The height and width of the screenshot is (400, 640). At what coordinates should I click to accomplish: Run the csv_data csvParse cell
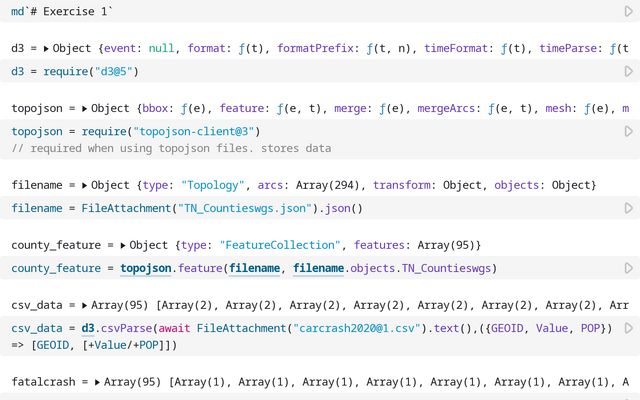pyautogui.click(x=628, y=328)
